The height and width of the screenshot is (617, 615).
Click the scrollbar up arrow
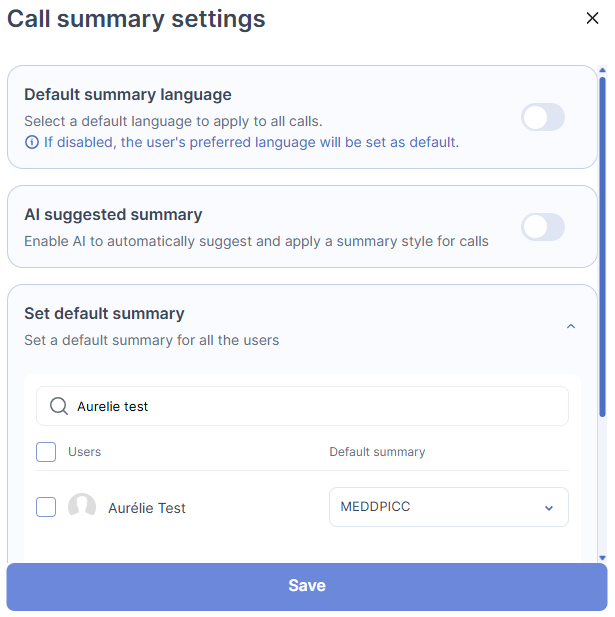click(602, 71)
